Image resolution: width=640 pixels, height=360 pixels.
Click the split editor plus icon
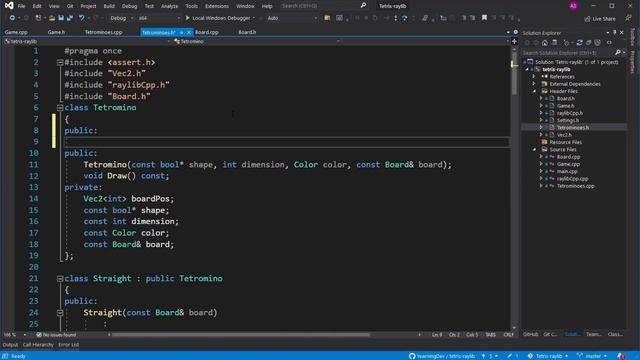pyautogui.click(x=514, y=41)
